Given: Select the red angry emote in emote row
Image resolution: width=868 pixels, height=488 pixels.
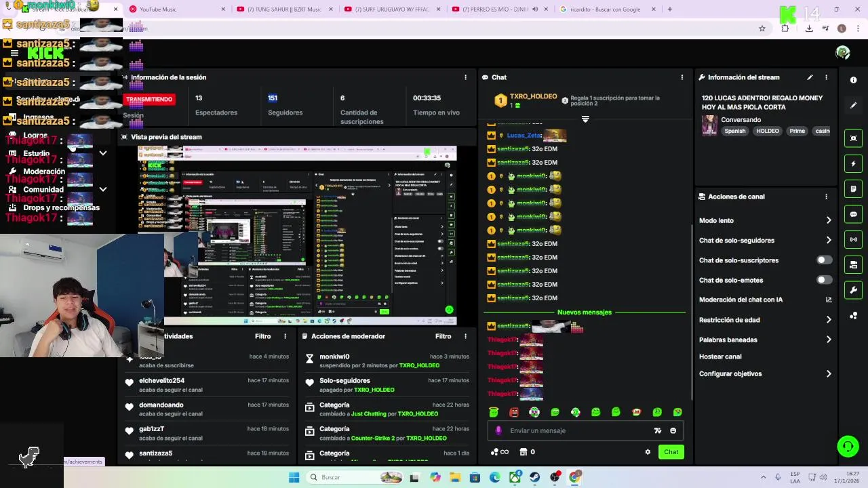Looking at the screenshot, I should (514, 412).
